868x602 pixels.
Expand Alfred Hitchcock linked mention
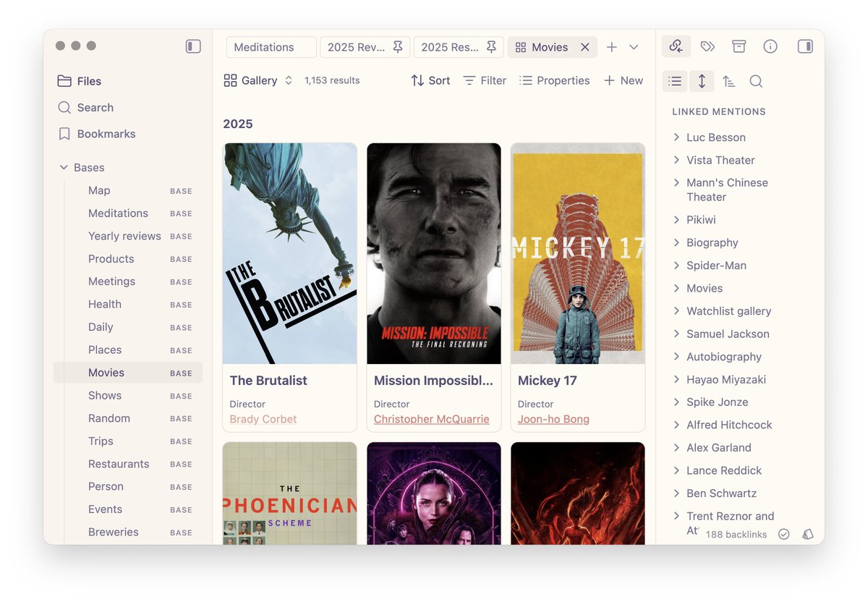676,425
